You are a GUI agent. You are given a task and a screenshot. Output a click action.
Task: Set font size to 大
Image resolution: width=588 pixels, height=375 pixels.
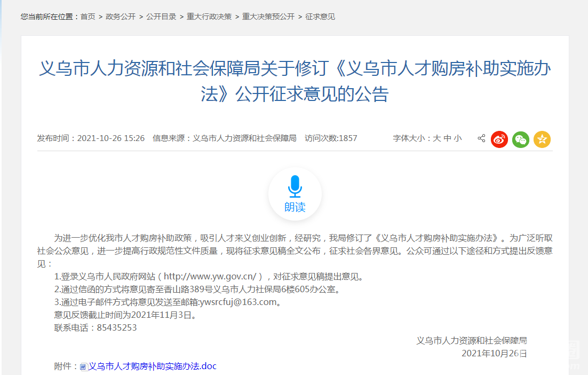click(x=436, y=138)
